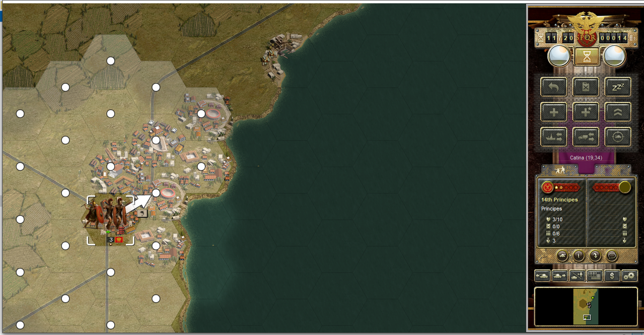
Task: Put the unit to sleep with Zzz button
Action: (618, 87)
